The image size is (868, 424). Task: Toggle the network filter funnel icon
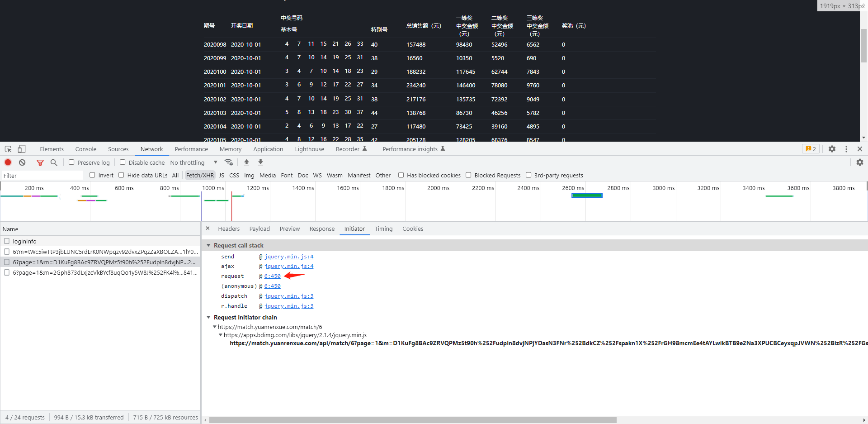coord(40,162)
